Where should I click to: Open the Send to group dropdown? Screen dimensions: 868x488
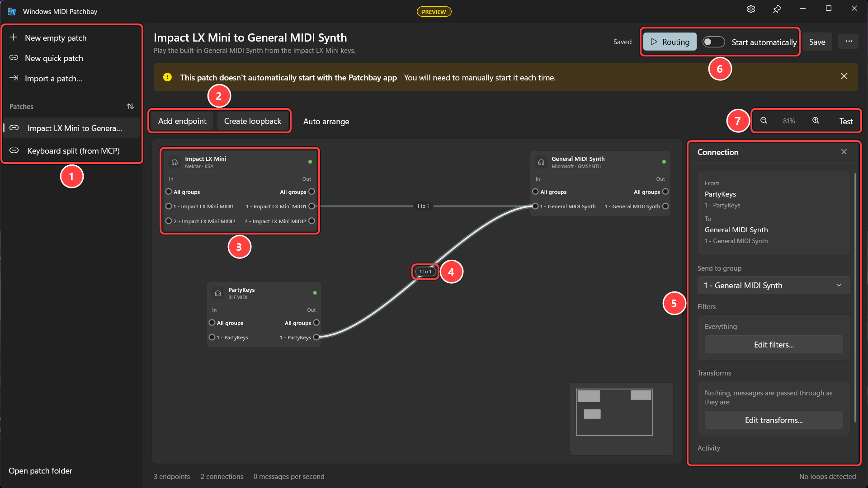tap(774, 285)
